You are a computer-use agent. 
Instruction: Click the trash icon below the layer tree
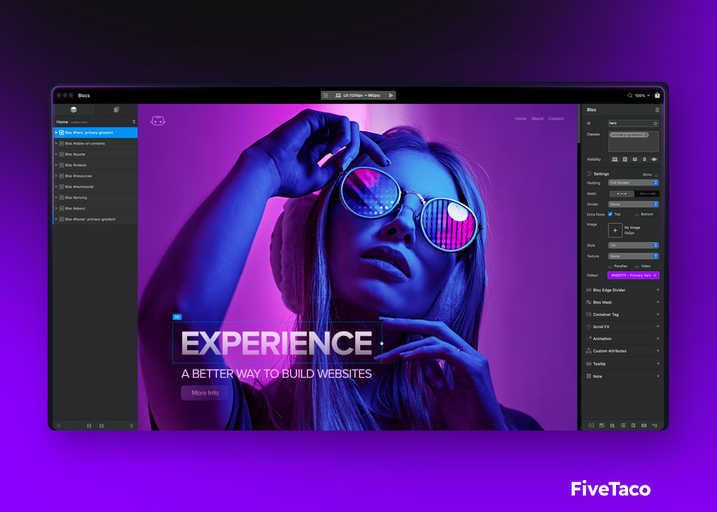pyautogui.click(x=131, y=426)
